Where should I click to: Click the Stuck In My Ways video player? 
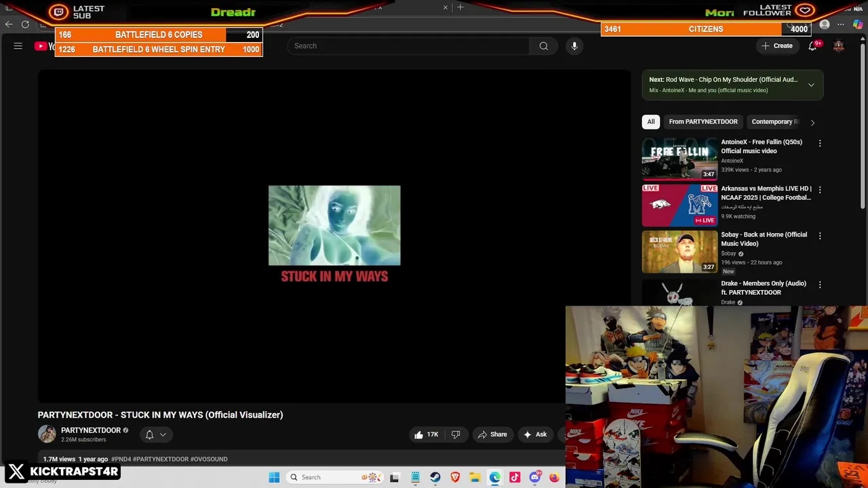coord(334,235)
